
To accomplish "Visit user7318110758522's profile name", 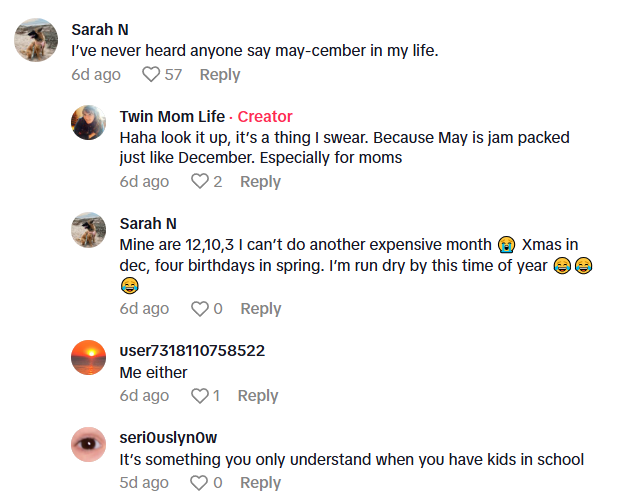I will [x=192, y=351].
